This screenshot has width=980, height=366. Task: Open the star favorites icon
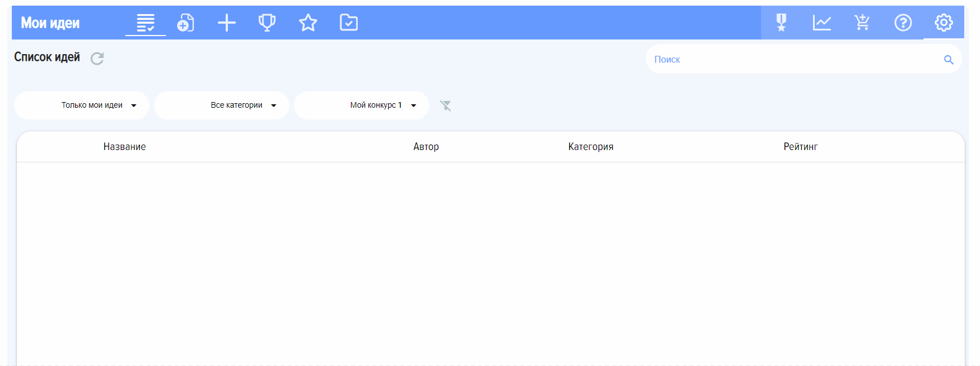coord(308,23)
